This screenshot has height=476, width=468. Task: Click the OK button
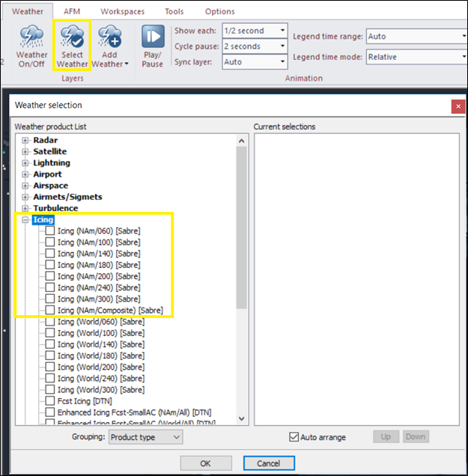pyautogui.click(x=205, y=463)
